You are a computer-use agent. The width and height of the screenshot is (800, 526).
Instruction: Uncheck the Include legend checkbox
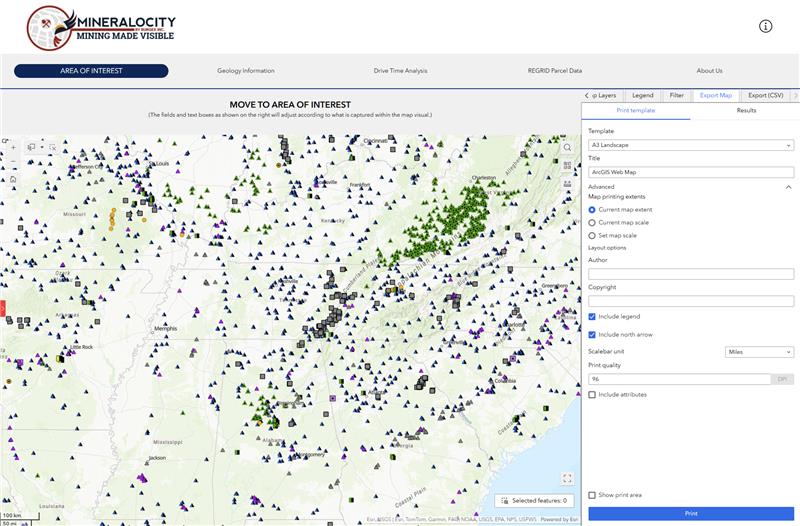592,316
